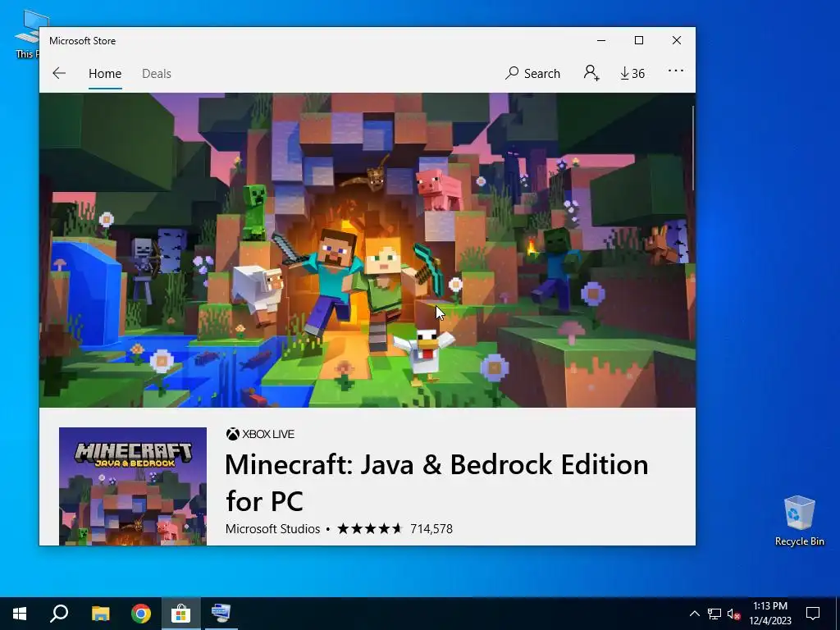The width and height of the screenshot is (840, 630).
Task: Close the Microsoft Store window
Action: (677, 41)
